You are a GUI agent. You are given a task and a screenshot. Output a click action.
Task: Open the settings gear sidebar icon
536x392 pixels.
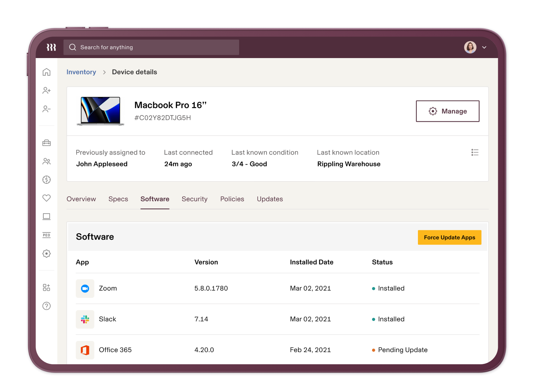point(46,254)
